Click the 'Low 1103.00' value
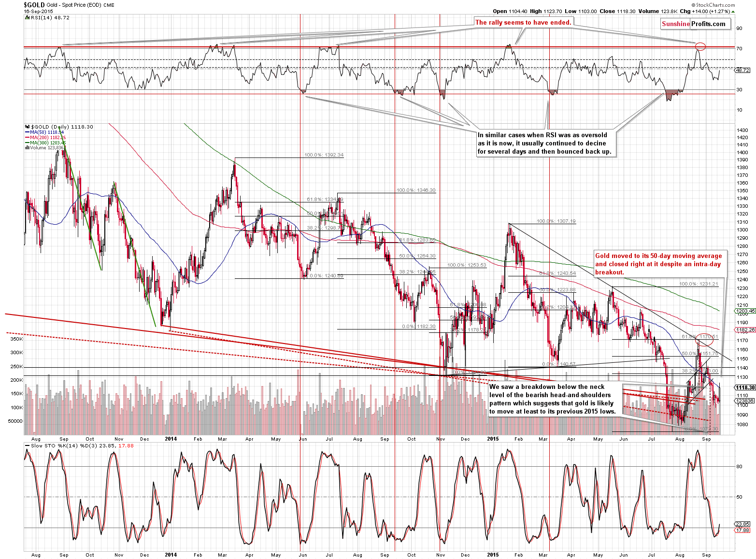The width and height of the screenshot is (756, 559). (x=580, y=11)
